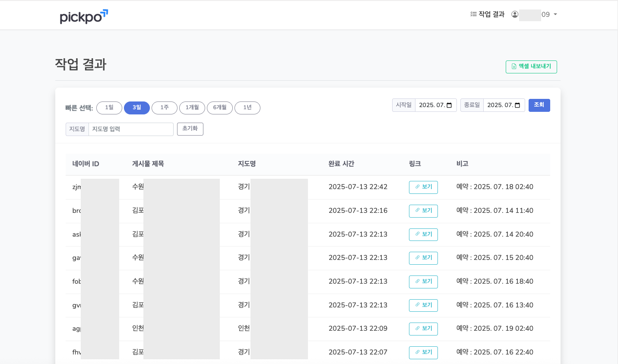The width and height of the screenshot is (618, 364).
Task: Click the 지도명 입력 input field
Action: (131, 129)
